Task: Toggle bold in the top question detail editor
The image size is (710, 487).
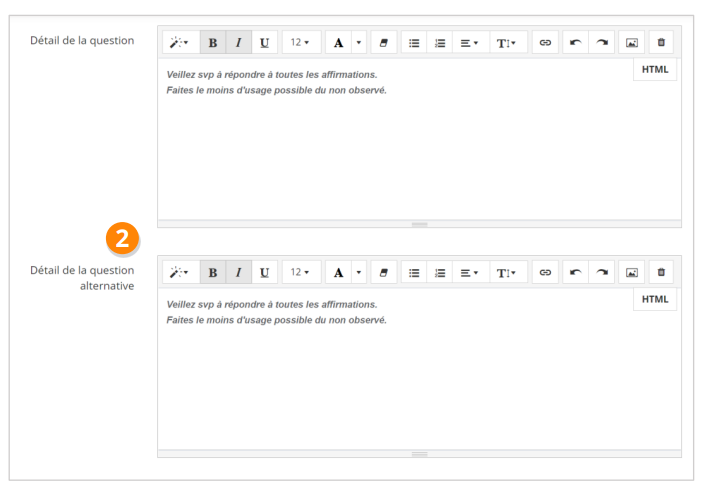Action: (212, 43)
